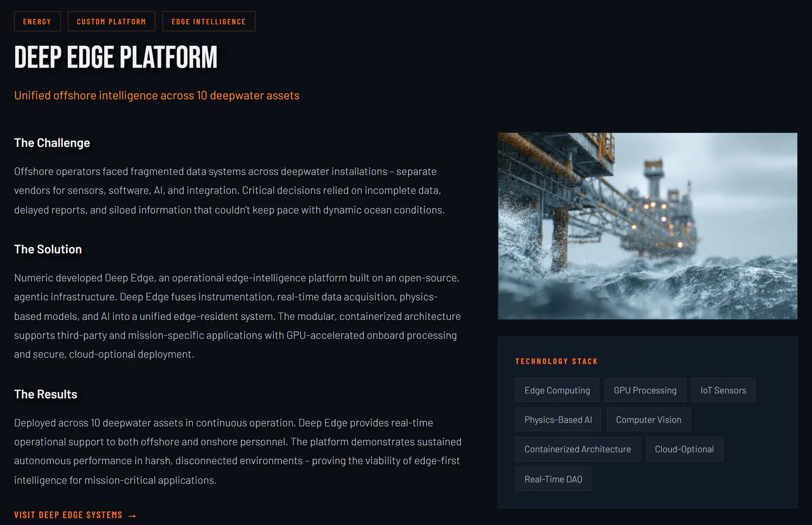Click the TECHNOLOGY STACK label
The height and width of the screenshot is (525, 812).
556,361
